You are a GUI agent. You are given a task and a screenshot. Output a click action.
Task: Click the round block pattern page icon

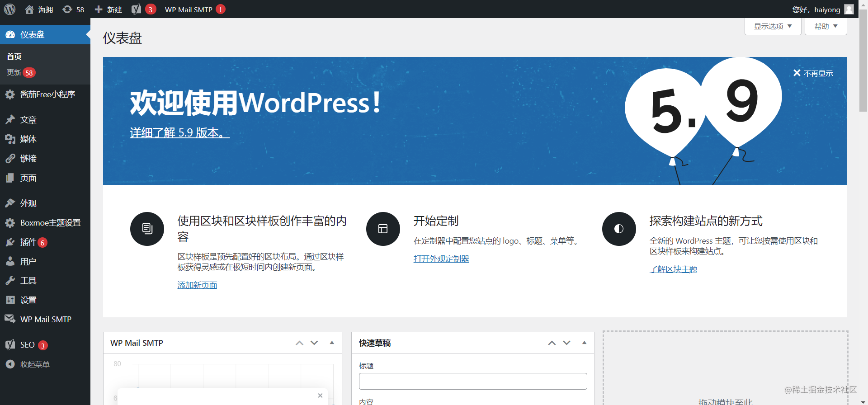(x=147, y=229)
